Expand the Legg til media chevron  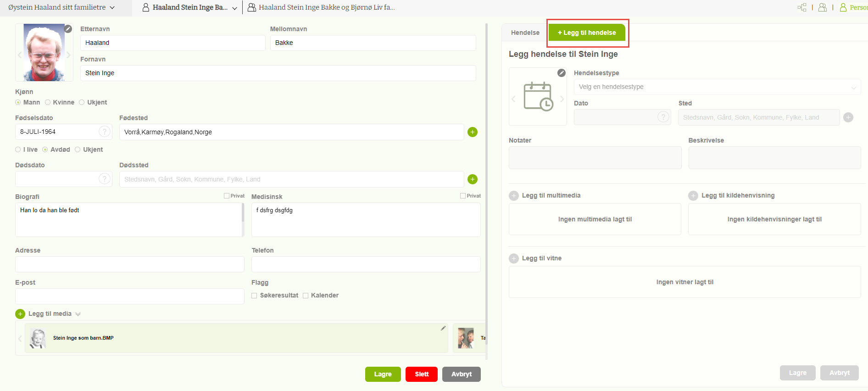pyautogui.click(x=78, y=314)
